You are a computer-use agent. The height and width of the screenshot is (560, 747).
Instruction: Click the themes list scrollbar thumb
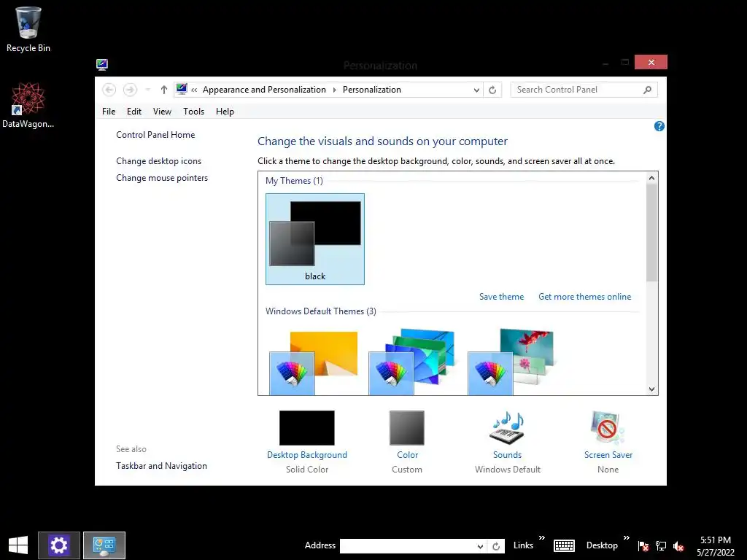[651, 233]
